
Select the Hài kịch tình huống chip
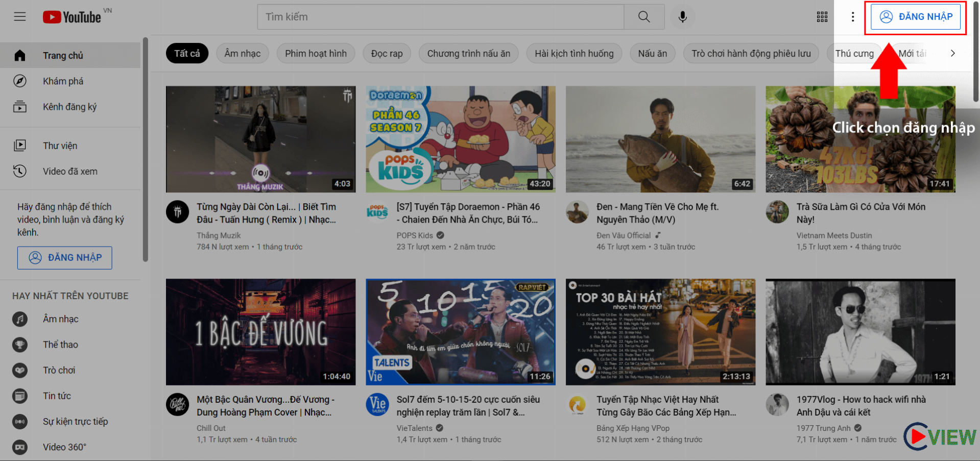tap(574, 54)
